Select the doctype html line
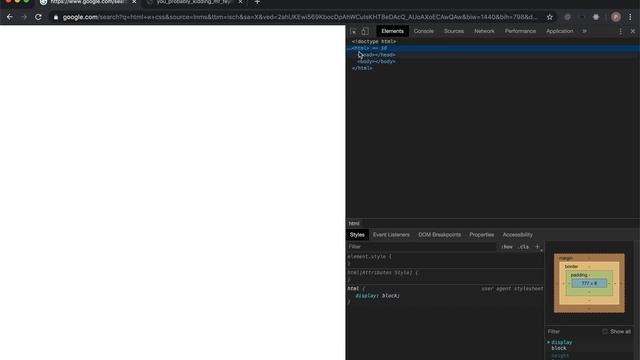The image size is (640, 360). click(x=374, y=41)
